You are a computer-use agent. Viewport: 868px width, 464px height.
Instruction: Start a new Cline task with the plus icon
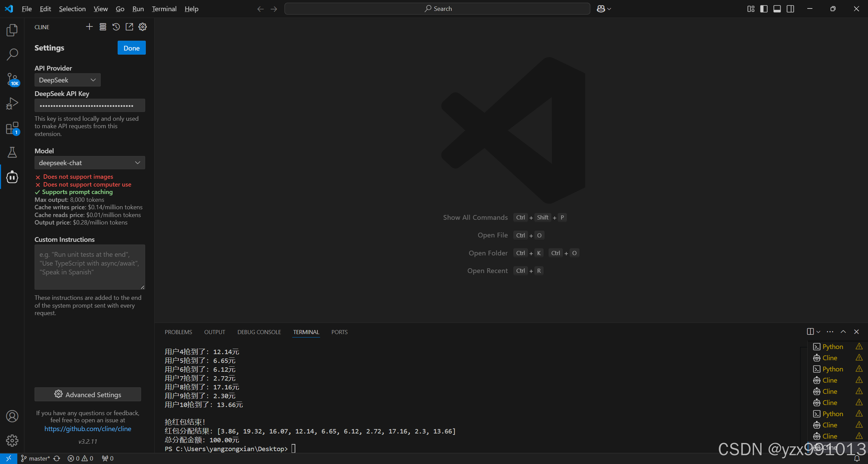[89, 27]
